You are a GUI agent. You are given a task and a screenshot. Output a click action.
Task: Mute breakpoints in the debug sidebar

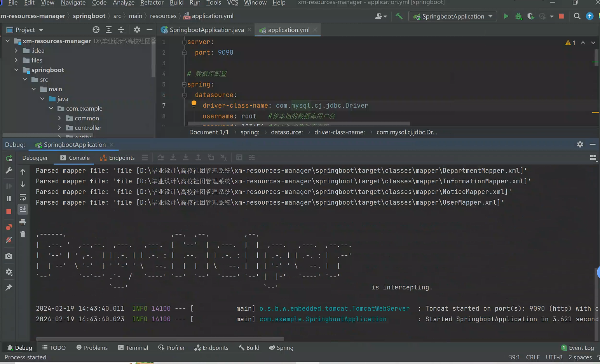(x=9, y=240)
